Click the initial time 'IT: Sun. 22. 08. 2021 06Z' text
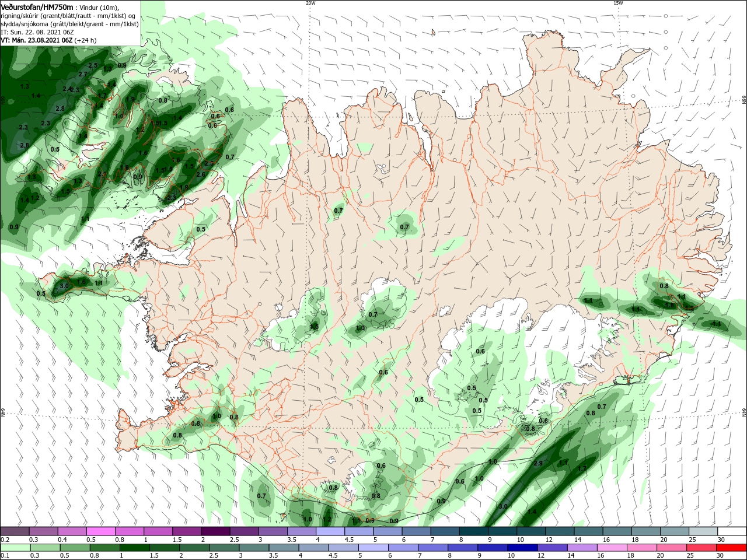Image resolution: width=747 pixels, height=560 pixels. pyautogui.click(x=36, y=32)
